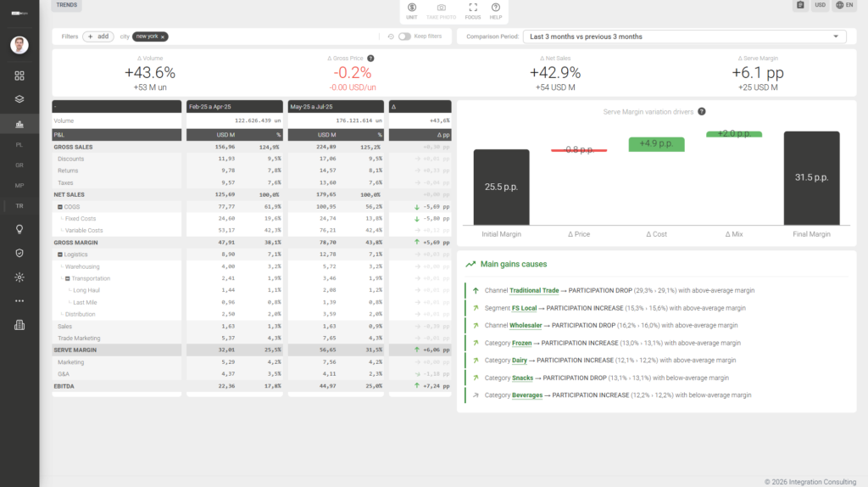Click the globe EN language button
The image size is (868, 487).
click(845, 5)
